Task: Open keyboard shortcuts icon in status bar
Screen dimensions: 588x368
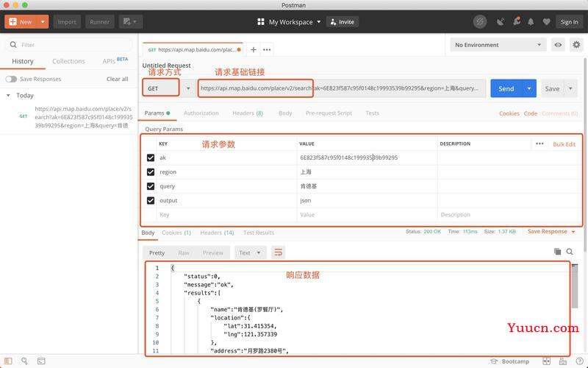Action: click(563, 361)
